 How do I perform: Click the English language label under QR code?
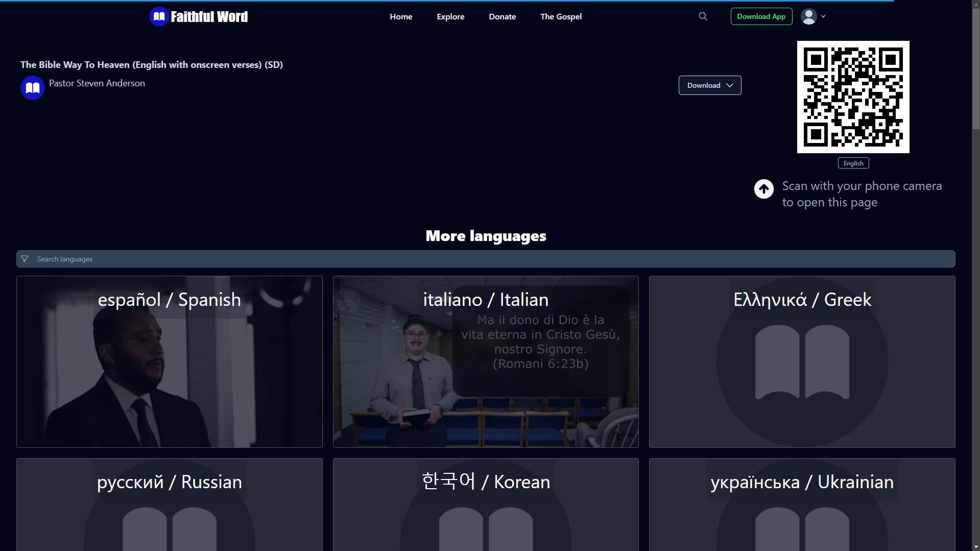click(x=853, y=163)
